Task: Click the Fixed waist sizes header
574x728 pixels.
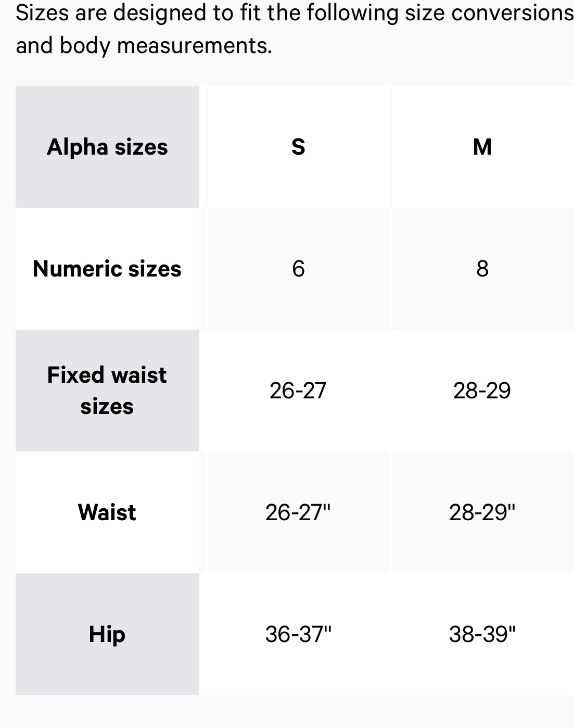Action: (107, 391)
